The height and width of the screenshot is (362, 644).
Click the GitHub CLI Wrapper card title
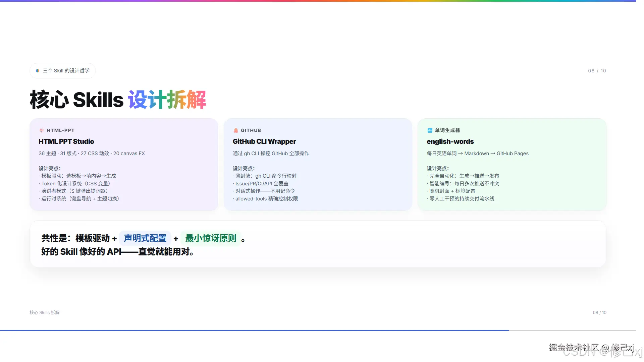click(264, 141)
